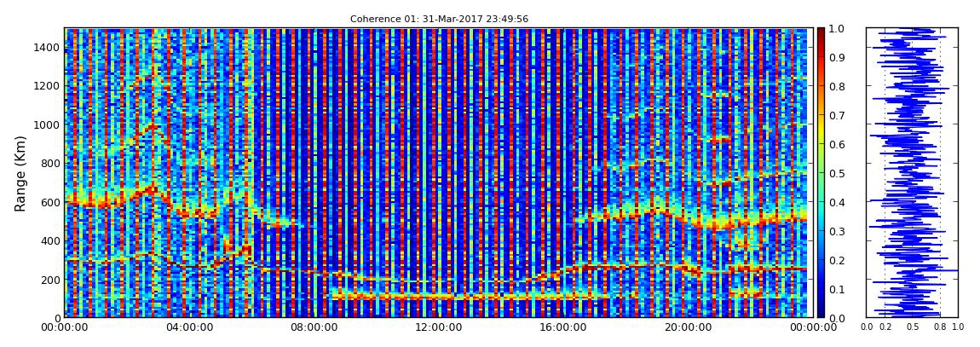Image resolution: width=980 pixels, height=347 pixels.
Task: Click the 08:00:00 time axis label
Action: point(312,327)
